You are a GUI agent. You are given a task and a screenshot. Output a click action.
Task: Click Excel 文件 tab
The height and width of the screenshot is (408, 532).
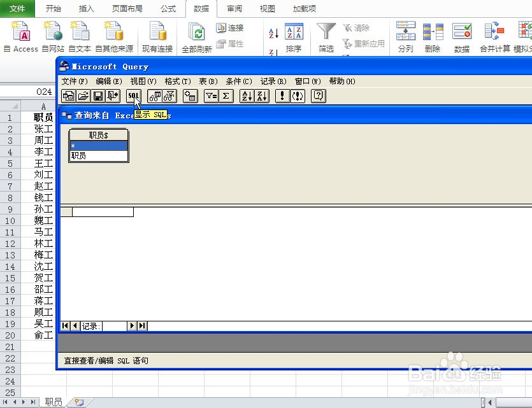17,8
